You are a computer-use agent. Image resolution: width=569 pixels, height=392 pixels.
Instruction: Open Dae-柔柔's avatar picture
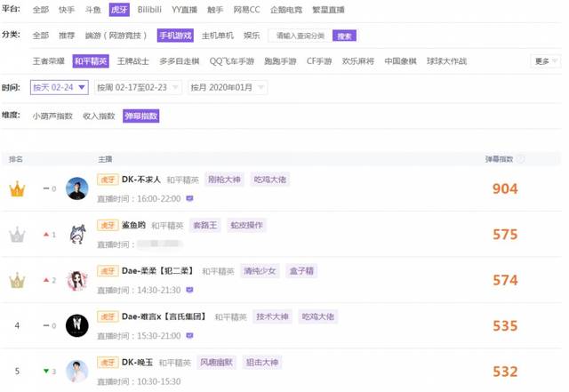[77, 280]
